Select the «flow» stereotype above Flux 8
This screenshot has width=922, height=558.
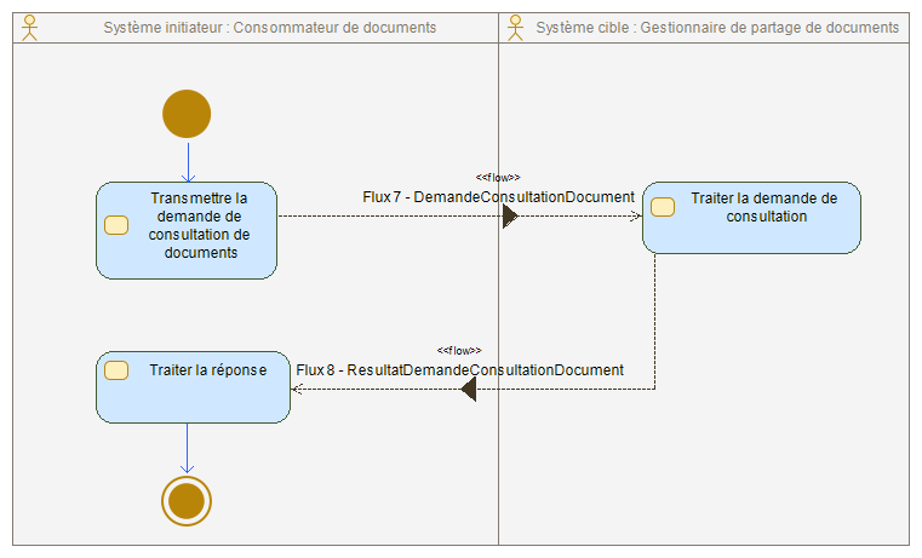459,350
